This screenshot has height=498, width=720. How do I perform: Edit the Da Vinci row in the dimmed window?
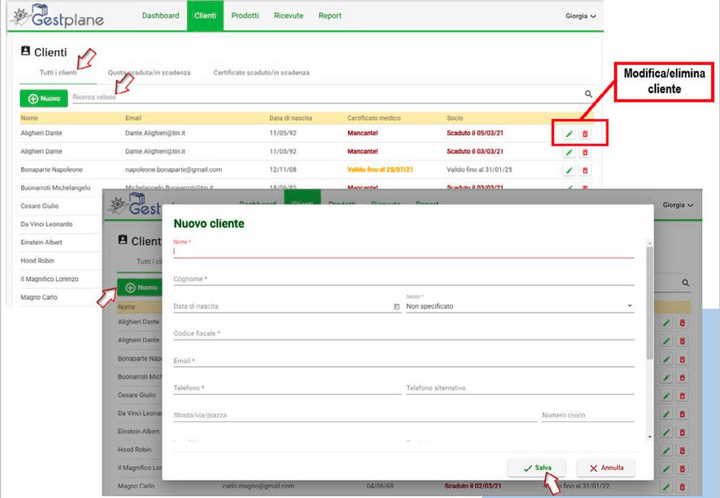click(666, 414)
